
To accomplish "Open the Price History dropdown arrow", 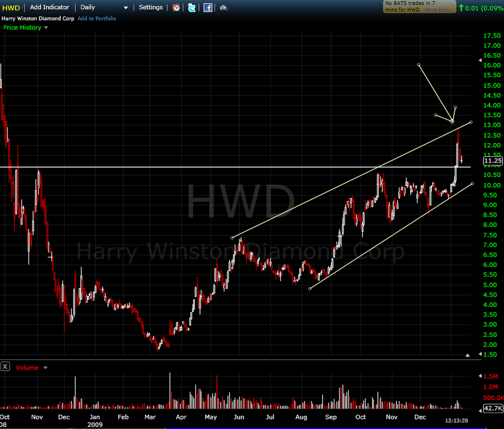I will tap(46, 27).
